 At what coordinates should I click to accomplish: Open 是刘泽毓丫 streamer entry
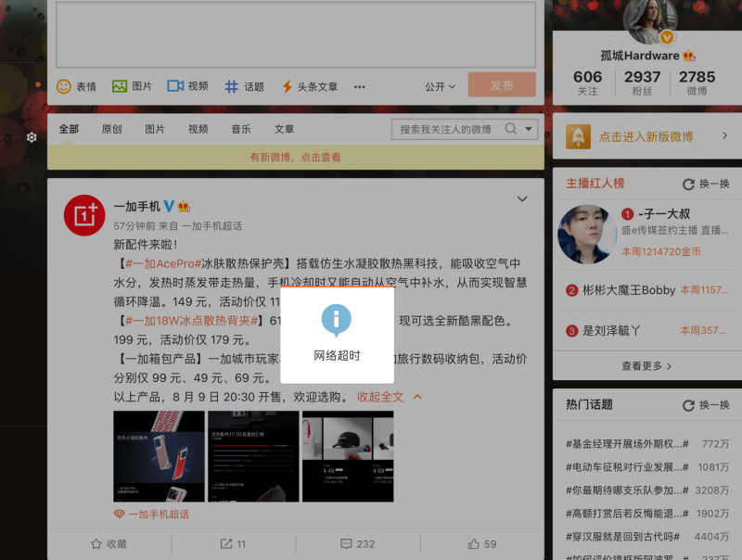(x=611, y=331)
